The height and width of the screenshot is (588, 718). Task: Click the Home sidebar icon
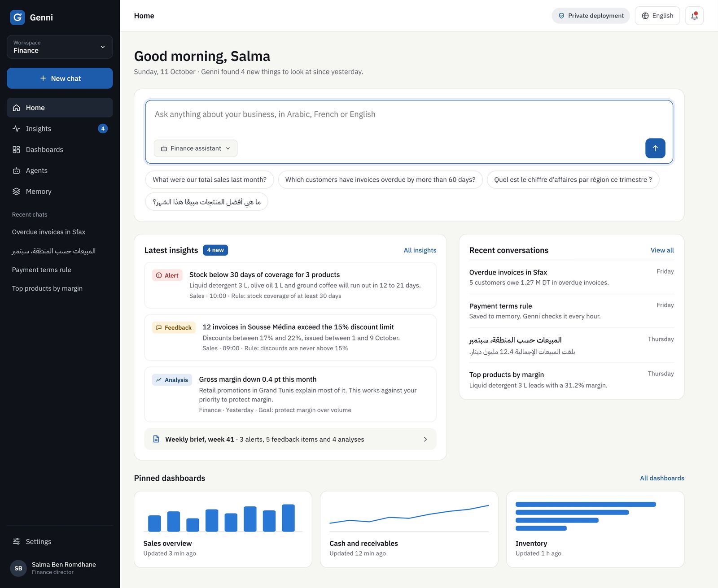point(17,108)
